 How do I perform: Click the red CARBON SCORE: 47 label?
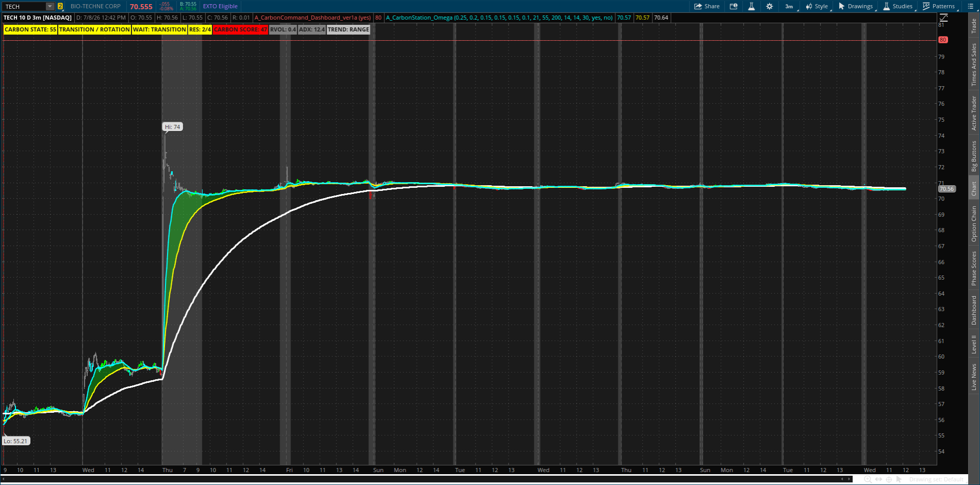click(240, 29)
